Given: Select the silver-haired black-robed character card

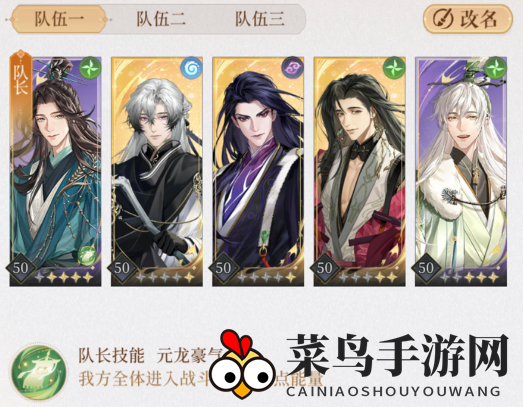Looking at the screenshot, I should point(157,171).
